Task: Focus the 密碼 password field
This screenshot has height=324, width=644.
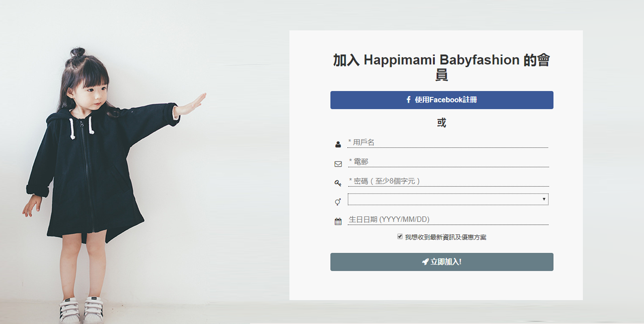Action: coord(448,181)
